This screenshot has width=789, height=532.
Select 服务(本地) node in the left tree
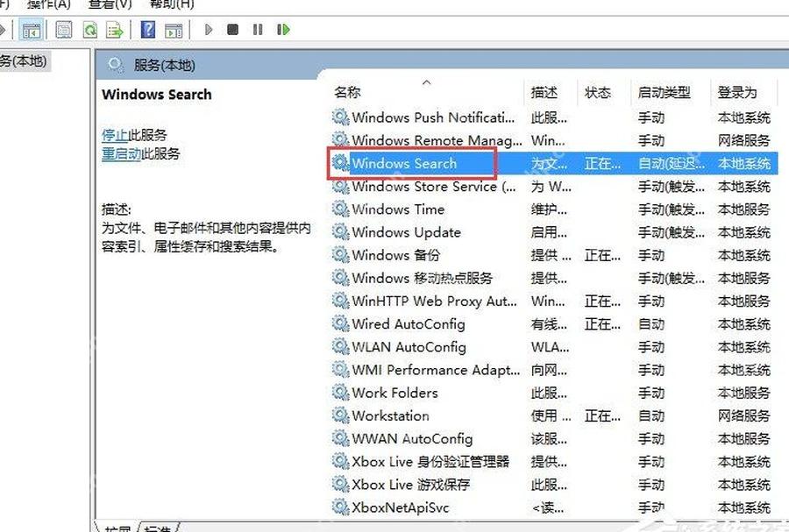pyautogui.click(x=24, y=61)
